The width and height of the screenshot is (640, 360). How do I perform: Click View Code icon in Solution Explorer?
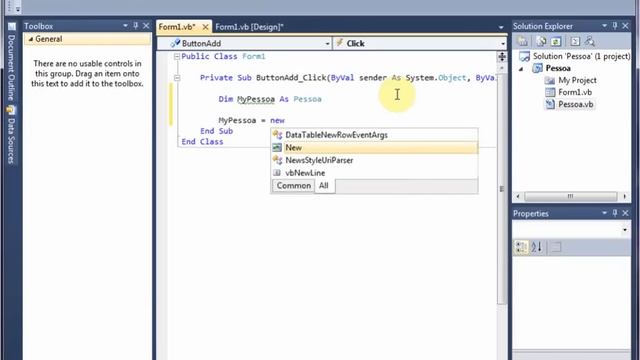(x=575, y=41)
